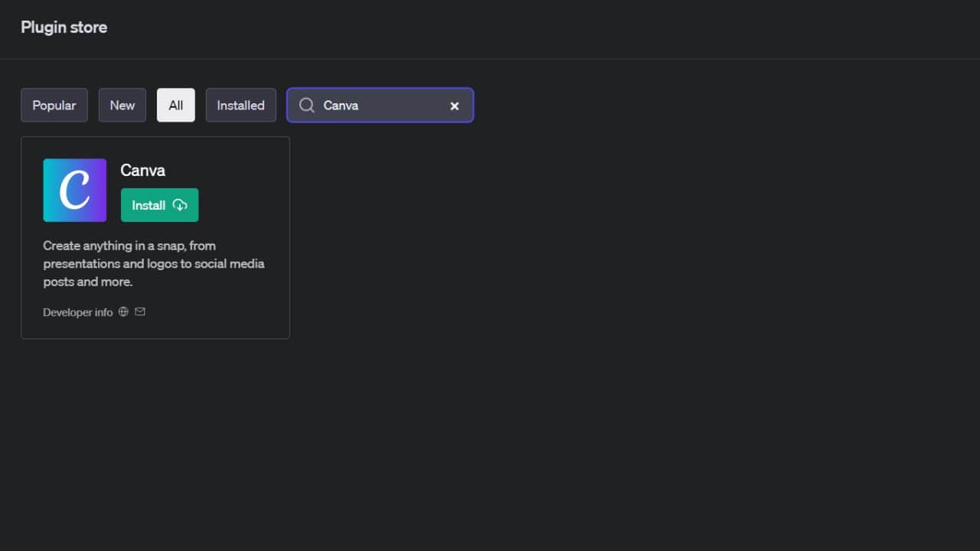
Task: Open the developer website globe icon
Action: [123, 312]
